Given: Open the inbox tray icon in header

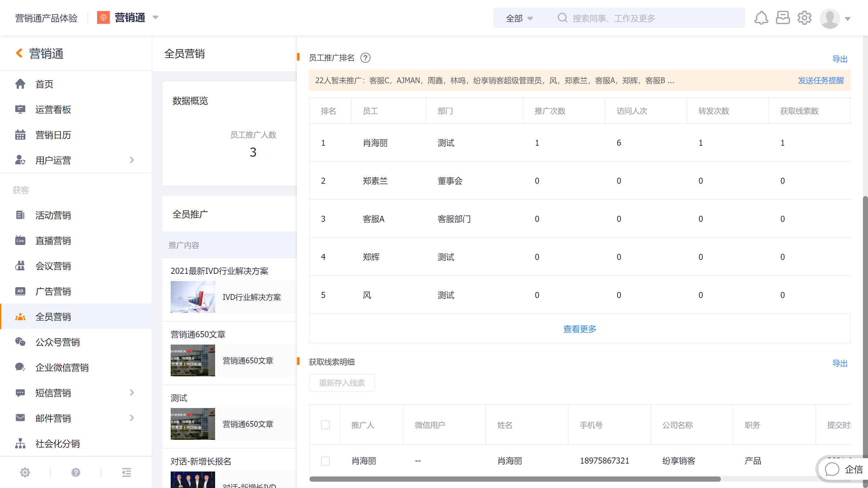Looking at the screenshot, I should pos(783,18).
